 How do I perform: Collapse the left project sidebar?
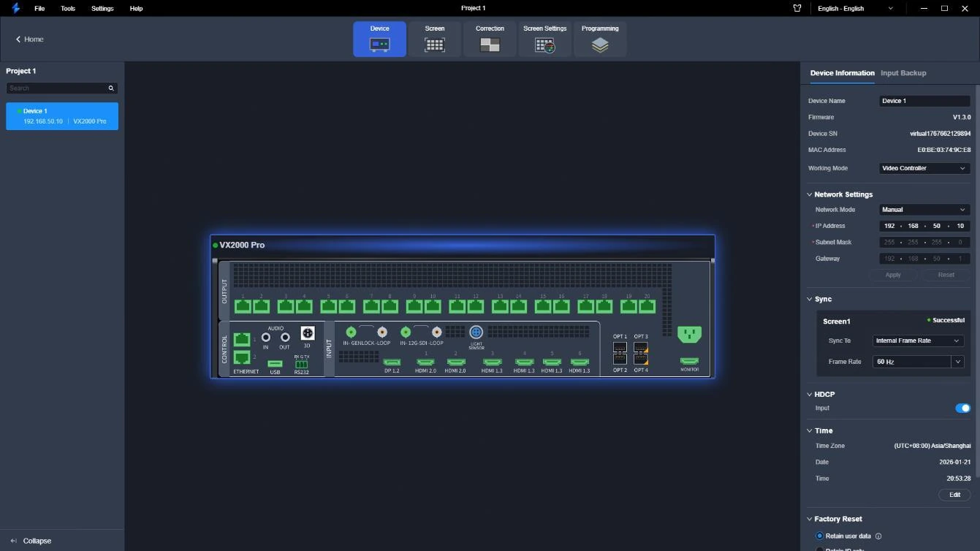(x=31, y=541)
